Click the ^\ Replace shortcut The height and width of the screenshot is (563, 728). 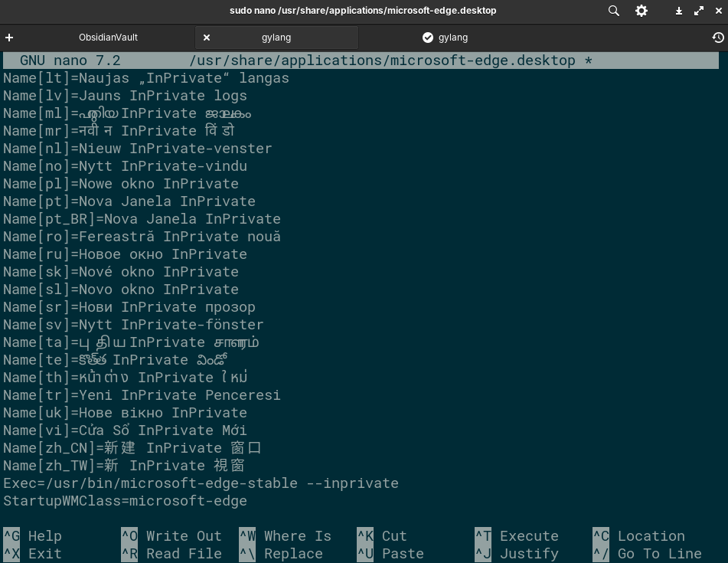coord(281,554)
